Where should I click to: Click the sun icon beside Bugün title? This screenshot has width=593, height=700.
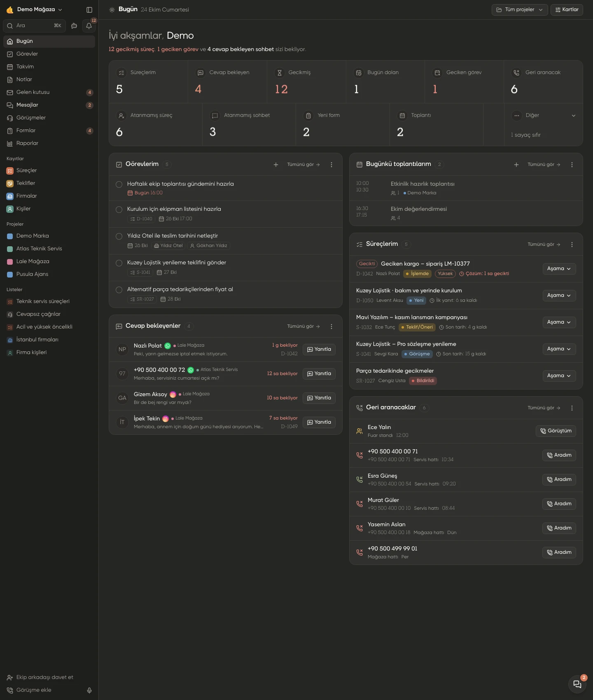click(112, 9)
